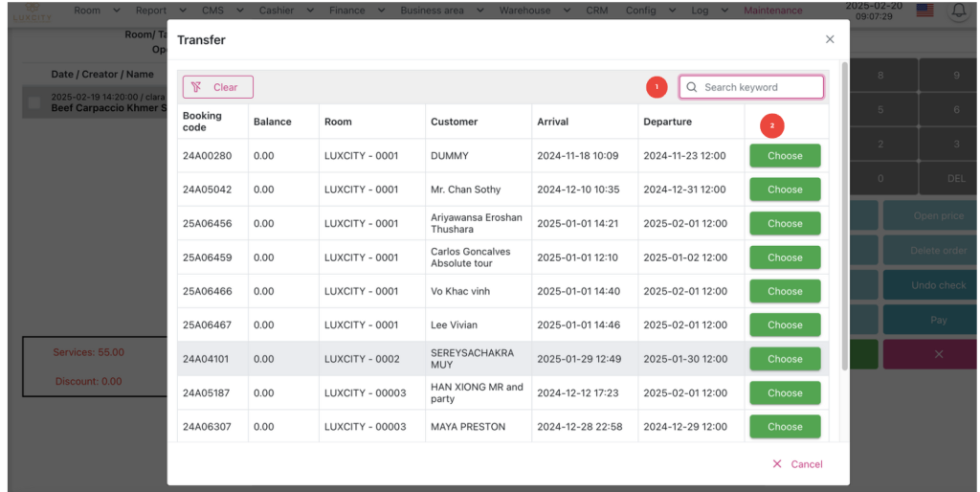
Task: Click the funnel icon on Clear button
Action: [196, 87]
